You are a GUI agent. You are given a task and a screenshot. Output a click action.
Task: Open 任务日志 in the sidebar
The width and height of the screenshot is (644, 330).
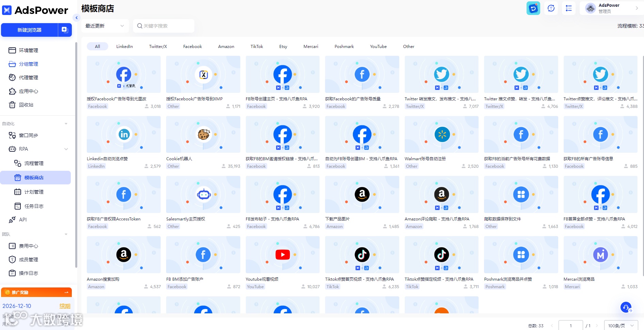34,206
